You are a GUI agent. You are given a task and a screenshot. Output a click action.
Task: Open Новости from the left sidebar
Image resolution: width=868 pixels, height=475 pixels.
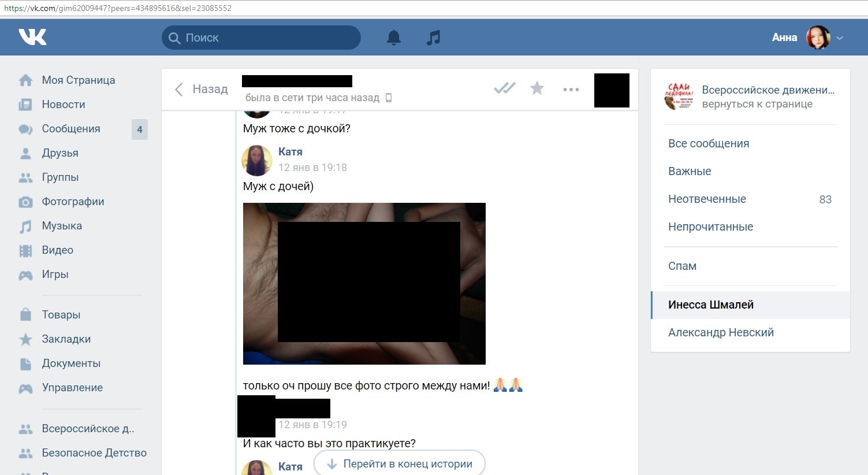point(64,105)
